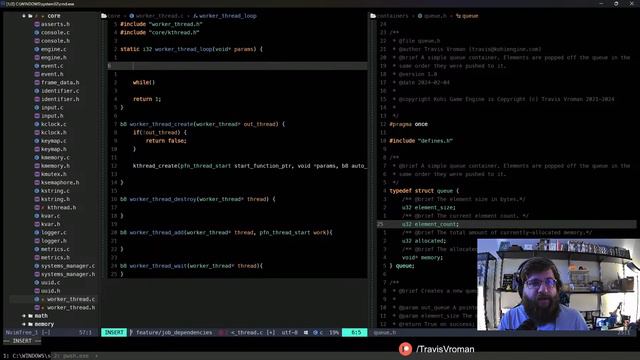Click the 19% progress indicator in statusline

point(334,333)
